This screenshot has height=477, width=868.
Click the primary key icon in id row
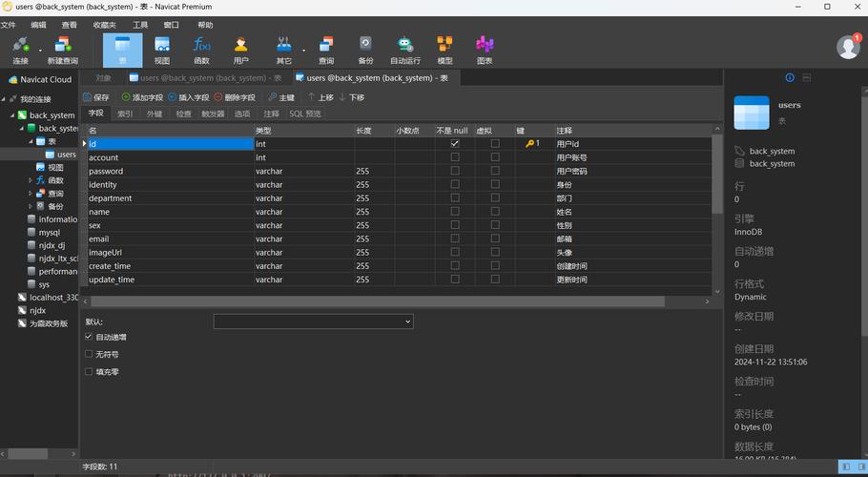point(529,143)
